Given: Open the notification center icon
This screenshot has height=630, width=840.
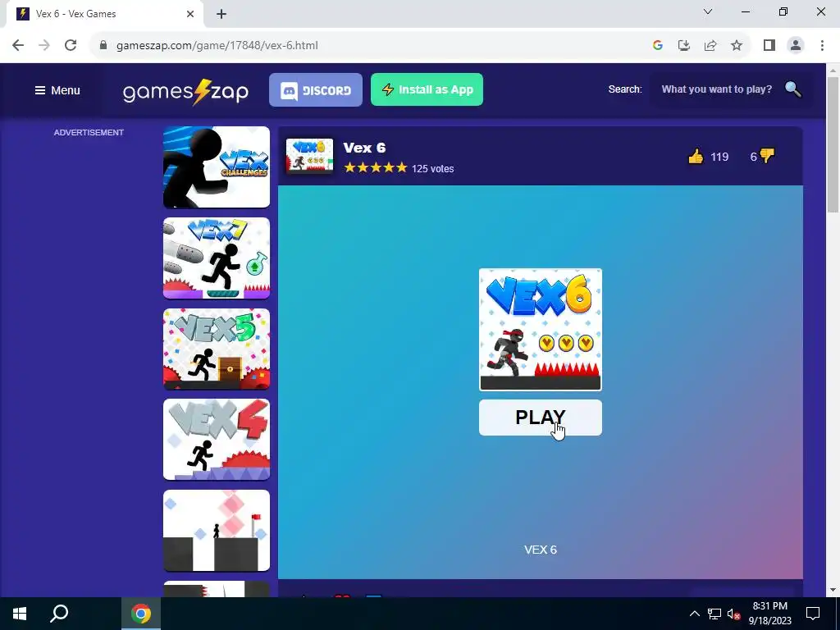Looking at the screenshot, I should pyautogui.click(x=813, y=614).
